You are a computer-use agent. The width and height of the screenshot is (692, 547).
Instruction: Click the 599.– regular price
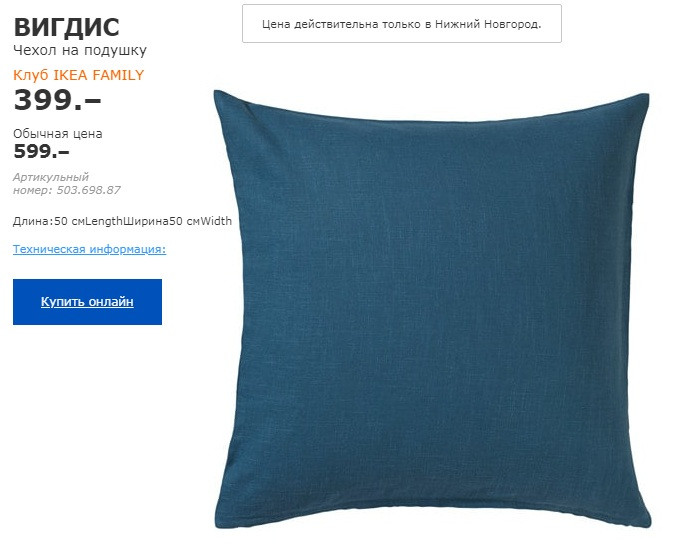point(41,151)
